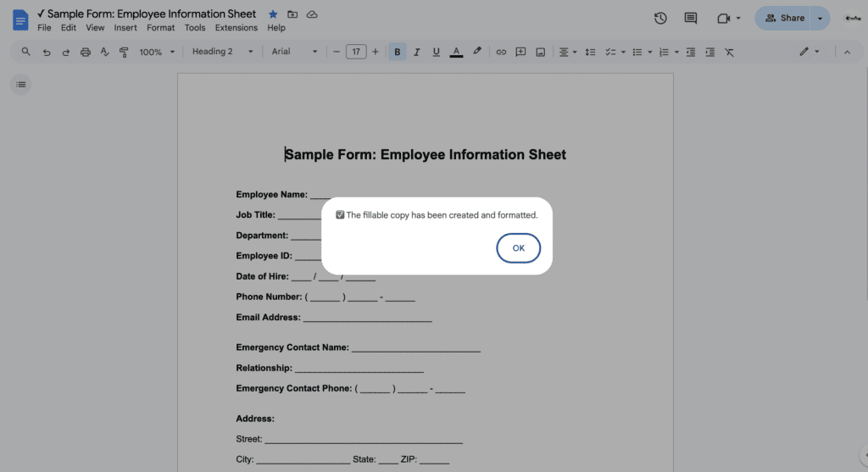Open the View menu
Screen dimensions: 868x472
pyautogui.click(x=95, y=28)
